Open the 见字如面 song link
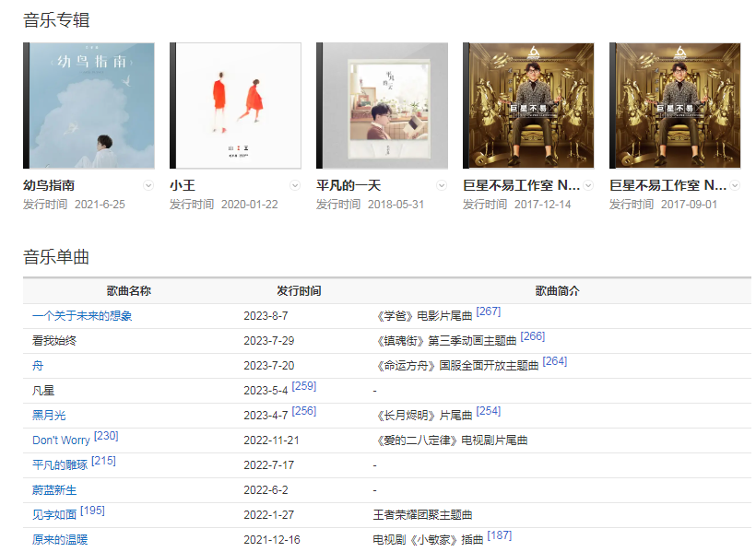756x552 pixels. coord(54,515)
